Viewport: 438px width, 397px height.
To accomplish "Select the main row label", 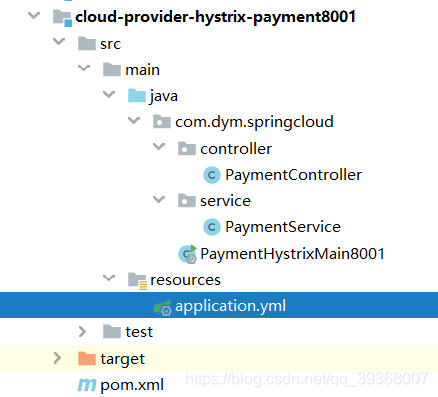I will pos(143,70).
